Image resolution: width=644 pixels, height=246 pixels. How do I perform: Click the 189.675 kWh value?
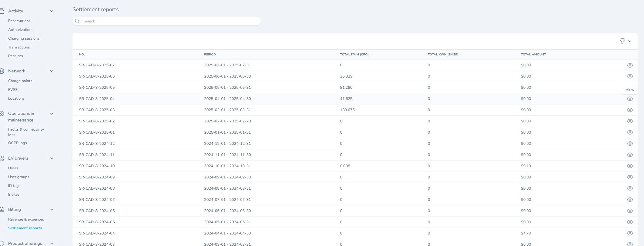[x=347, y=110]
